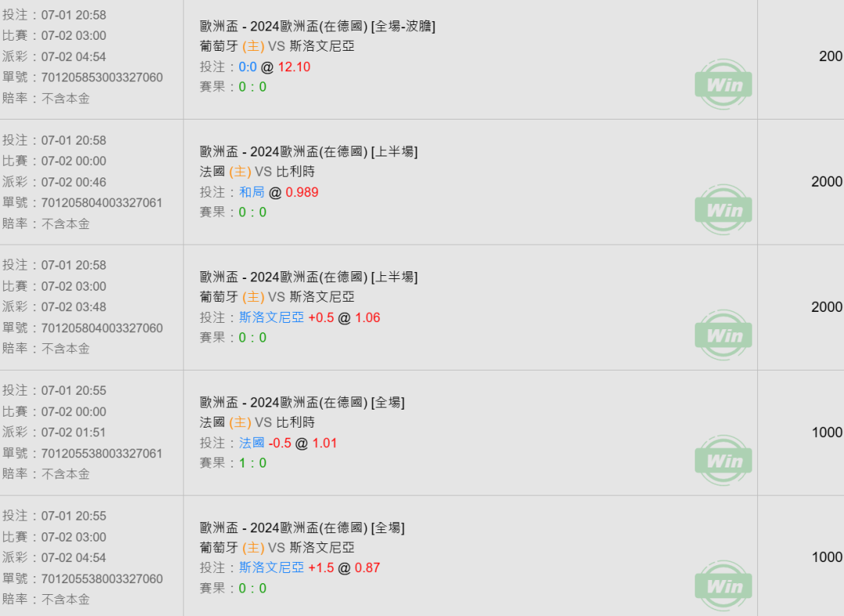Click order number 701205804003327061
The image size is (844, 616).
(x=102, y=203)
